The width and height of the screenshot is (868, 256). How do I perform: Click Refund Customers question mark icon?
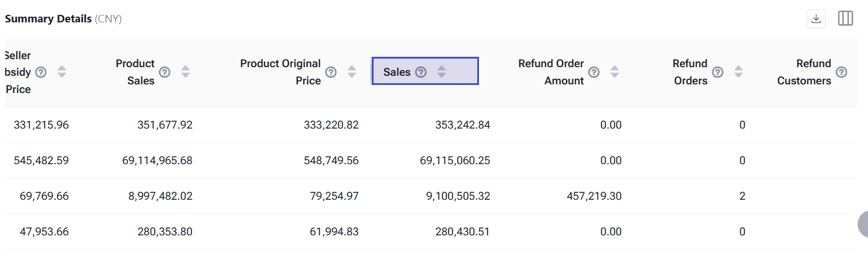841,72
